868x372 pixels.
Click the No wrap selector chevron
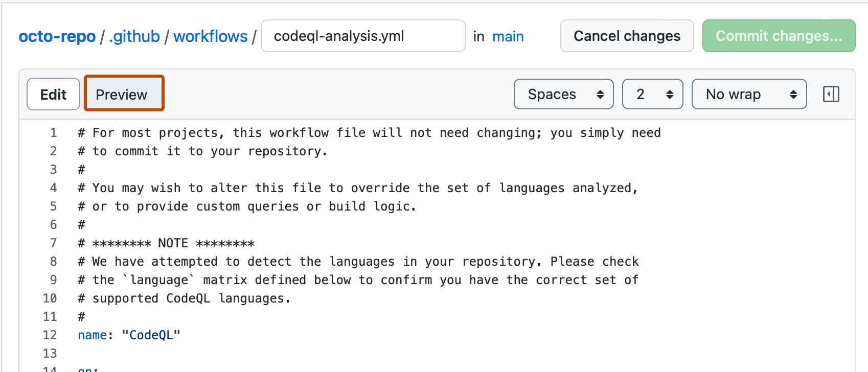(793, 94)
